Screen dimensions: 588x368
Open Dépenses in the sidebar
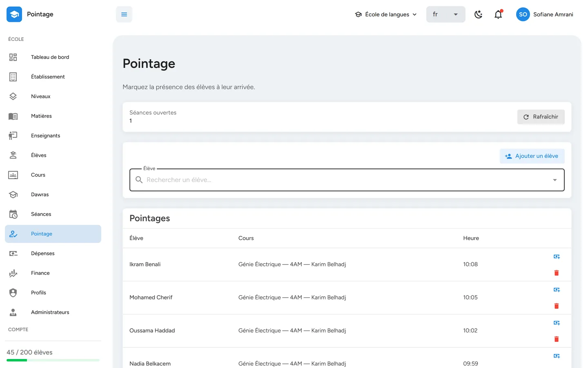tap(53, 254)
